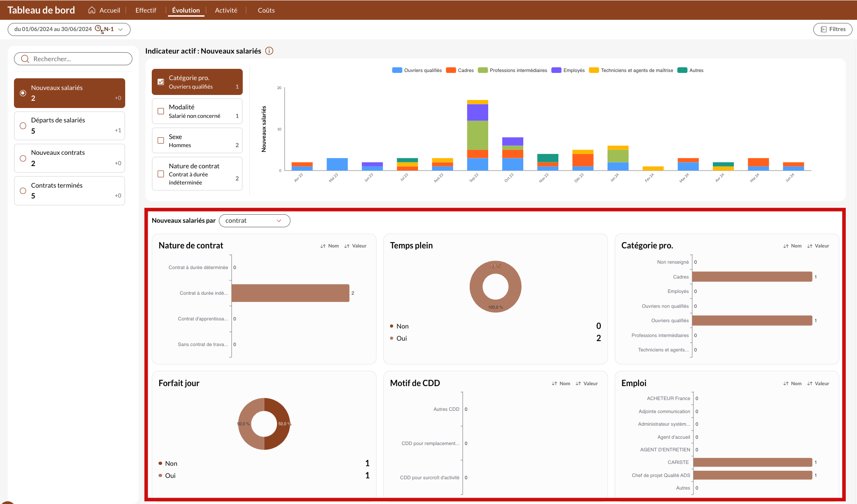The image size is (857, 504).
Task: Click the Non row under Temps plein
Action: [495, 326]
